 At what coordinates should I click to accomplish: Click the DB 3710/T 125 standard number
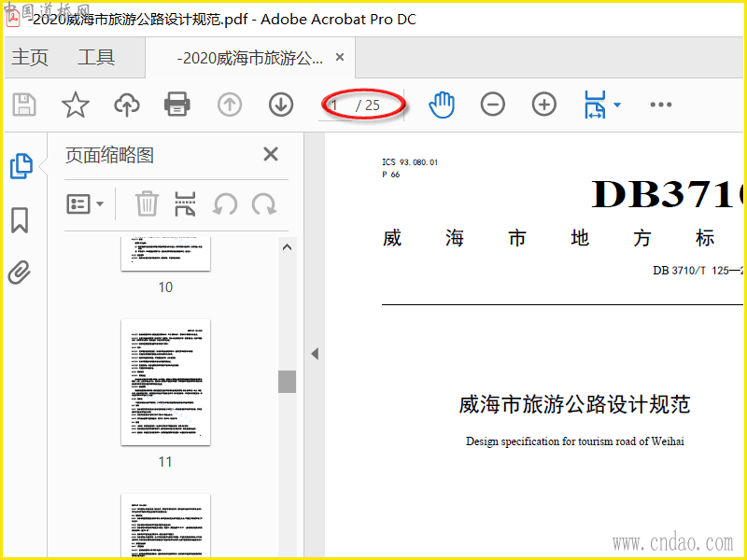[698, 271]
